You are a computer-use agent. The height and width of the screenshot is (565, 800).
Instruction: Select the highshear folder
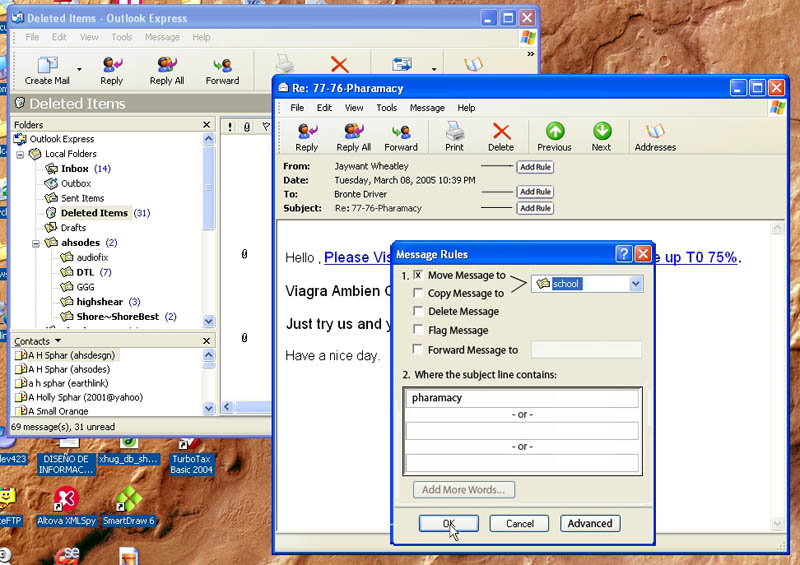coord(99,302)
